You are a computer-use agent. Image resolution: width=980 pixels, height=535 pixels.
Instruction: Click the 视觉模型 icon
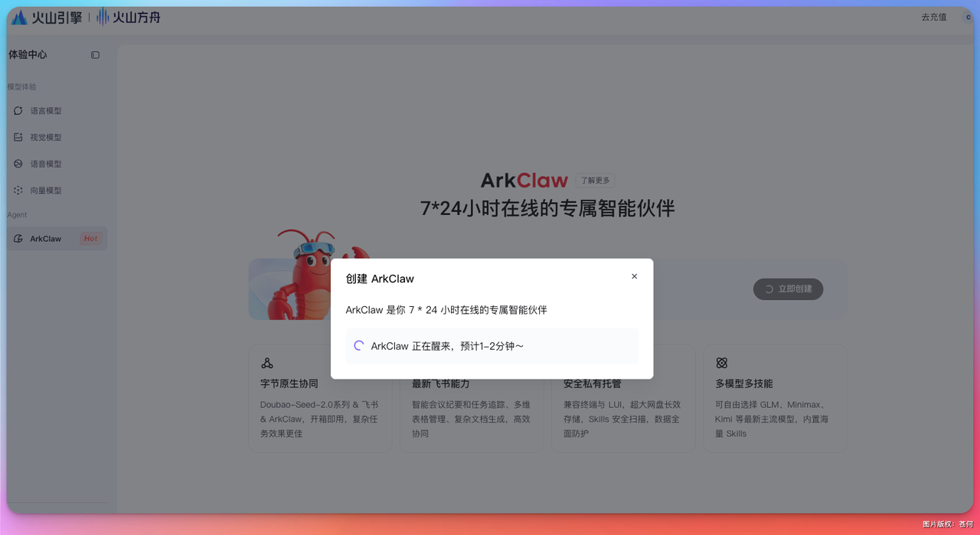point(18,137)
